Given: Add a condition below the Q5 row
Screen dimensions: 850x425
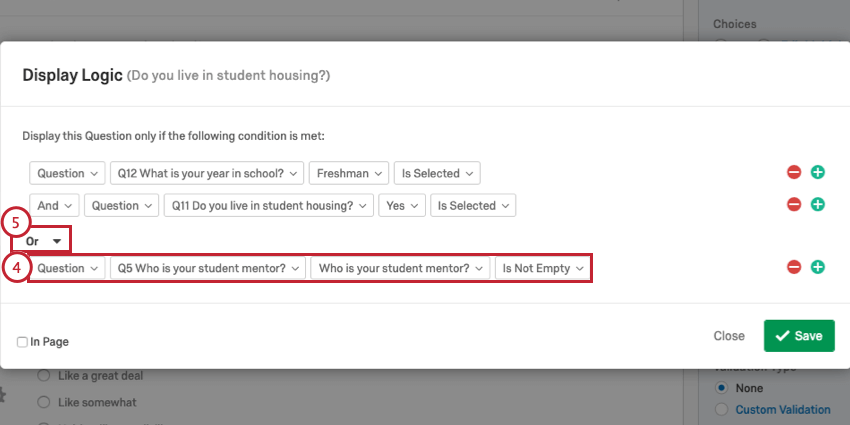Looking at the screenshot, I should 817,267.
